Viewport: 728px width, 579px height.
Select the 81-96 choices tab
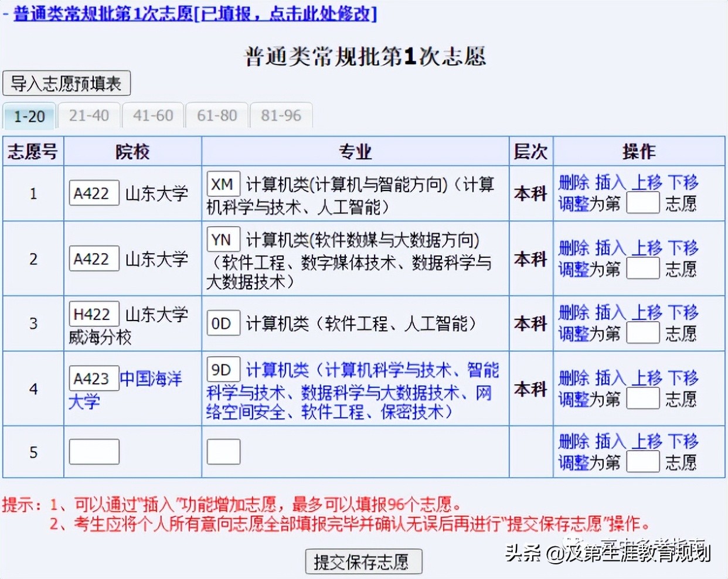click(x=281, y=115)
